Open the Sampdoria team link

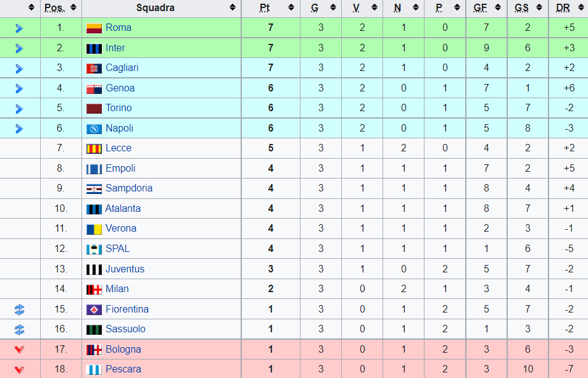129,188
